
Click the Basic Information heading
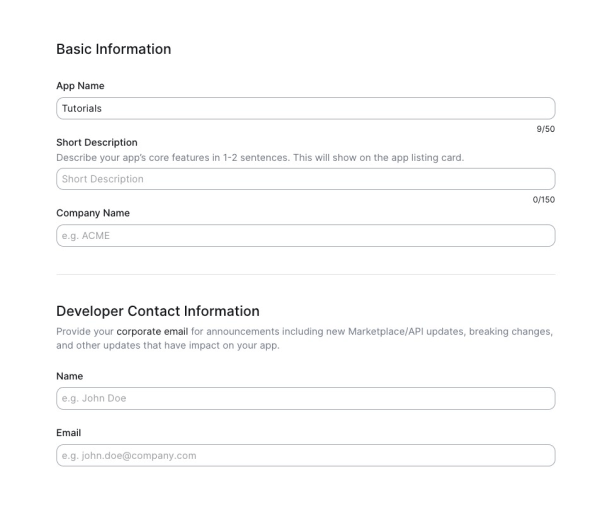pyautogui.click(x=113, y=49)
